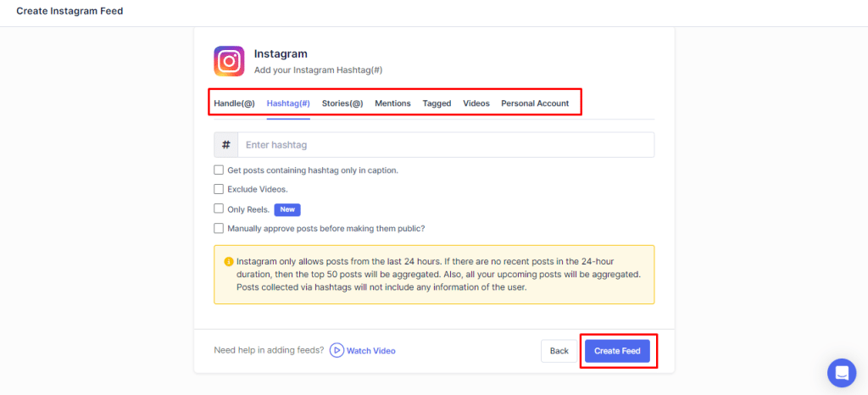
Task: Switch to the Mentions tab
Action: click(x=392, y=103)
